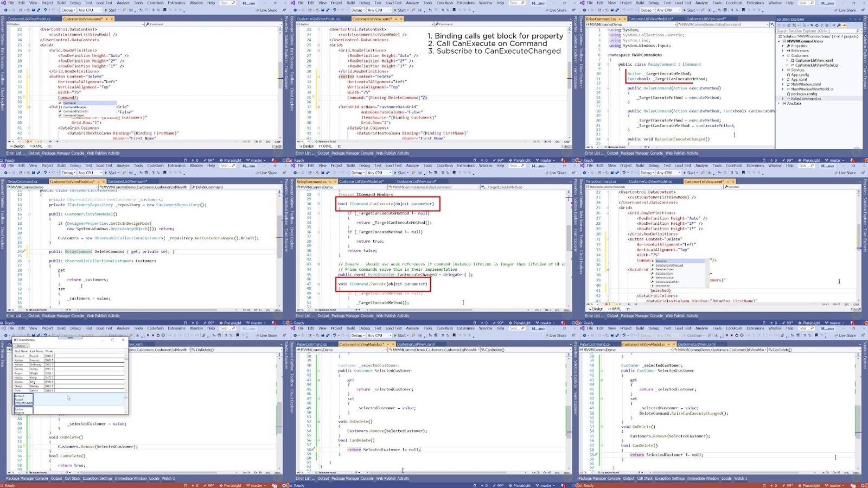The height and width of the screenshot is (488, 868).
Task: Open CodeRush menu in top-right panel
Action: pyautogui.click(x=734, y=3)
